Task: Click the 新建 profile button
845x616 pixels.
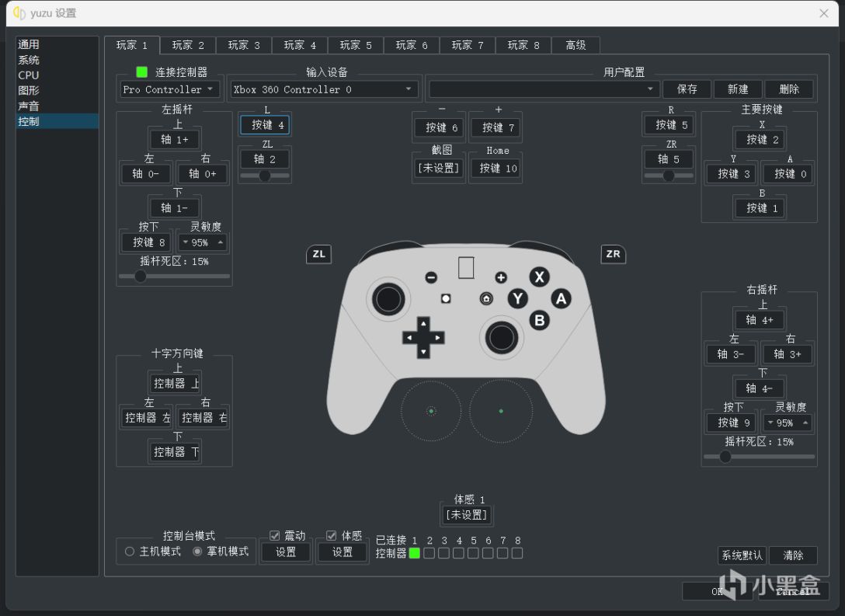Action: [738, 89]
